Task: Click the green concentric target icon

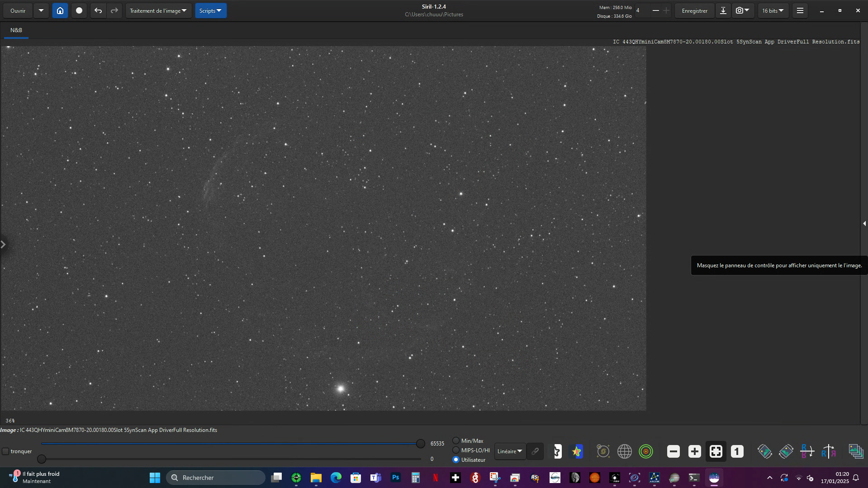Action: (x=646, y=451)
